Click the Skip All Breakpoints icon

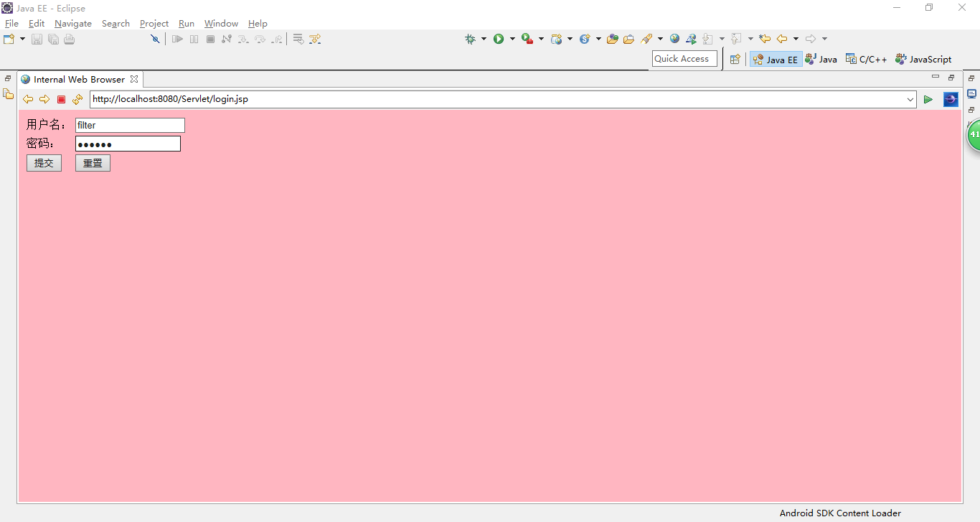pos(155,39)
